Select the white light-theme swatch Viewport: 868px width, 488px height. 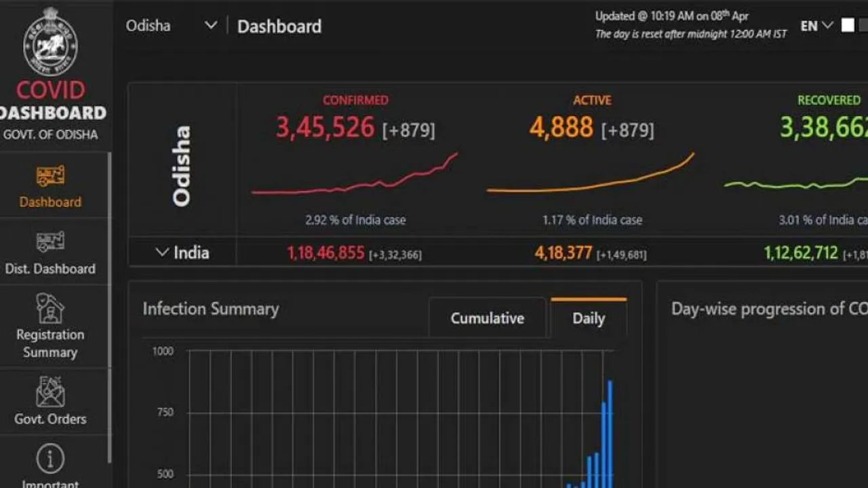(x=848, y=26)
